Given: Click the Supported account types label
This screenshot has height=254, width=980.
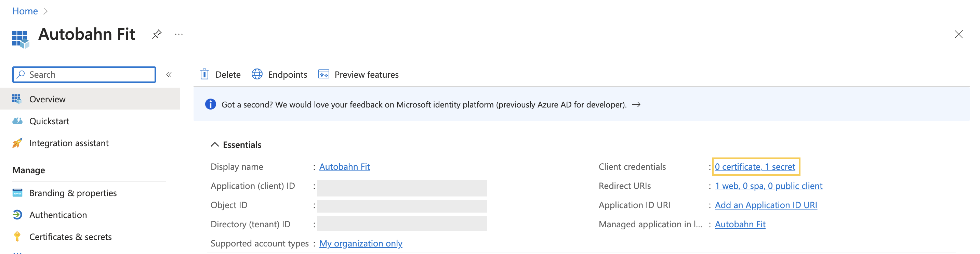Looking at the screenshot, I should point(260,243).
